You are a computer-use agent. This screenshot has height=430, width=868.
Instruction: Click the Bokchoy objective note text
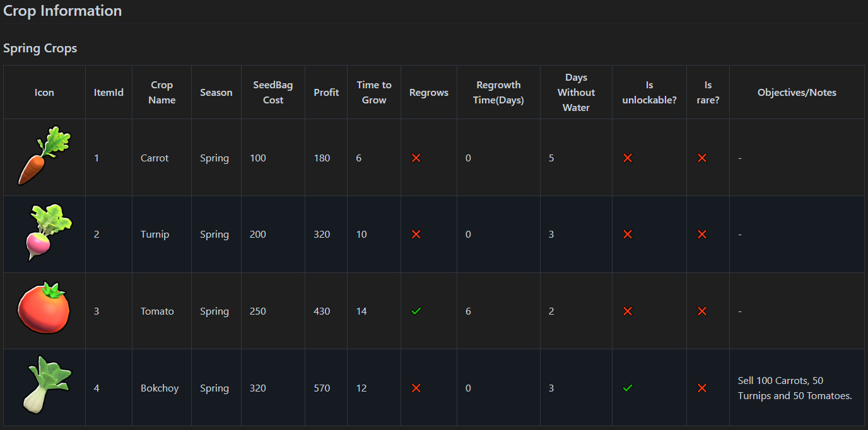794,388
